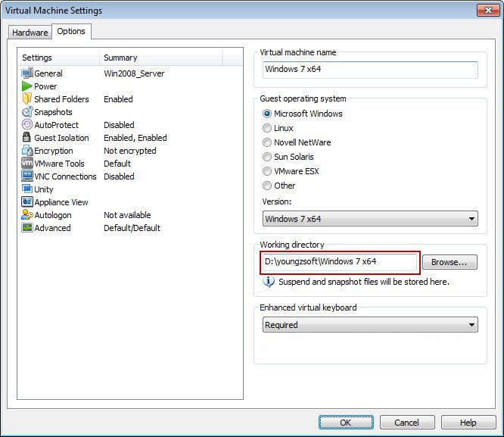Click the Shared Folders folder icon
Screen dimensions: 504x437
27,98
